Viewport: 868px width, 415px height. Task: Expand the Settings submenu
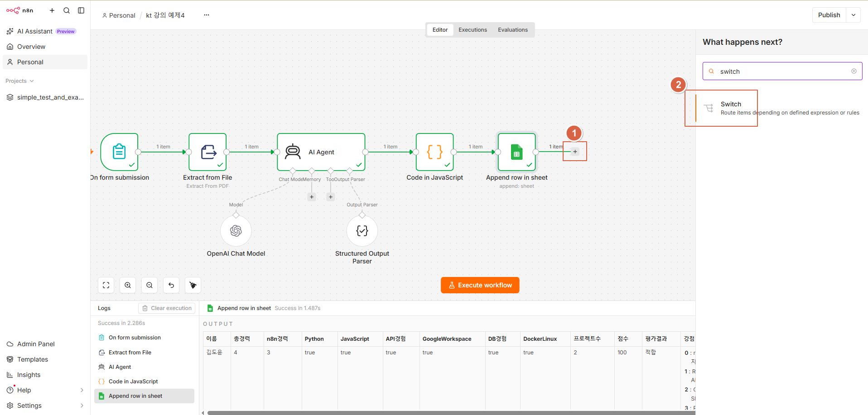tap(82, 405)
